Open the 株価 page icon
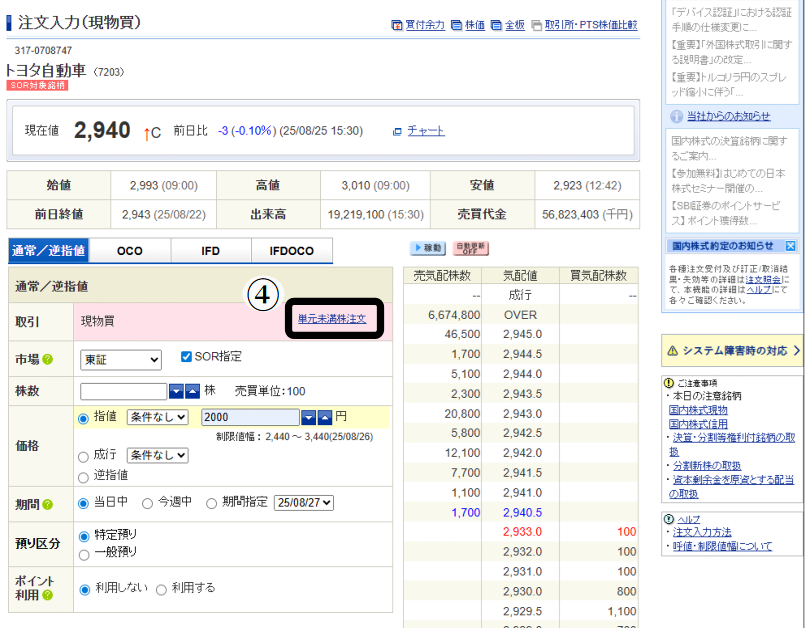The height and width of the screenshot is (628, 805). click(x=457, y=25)
